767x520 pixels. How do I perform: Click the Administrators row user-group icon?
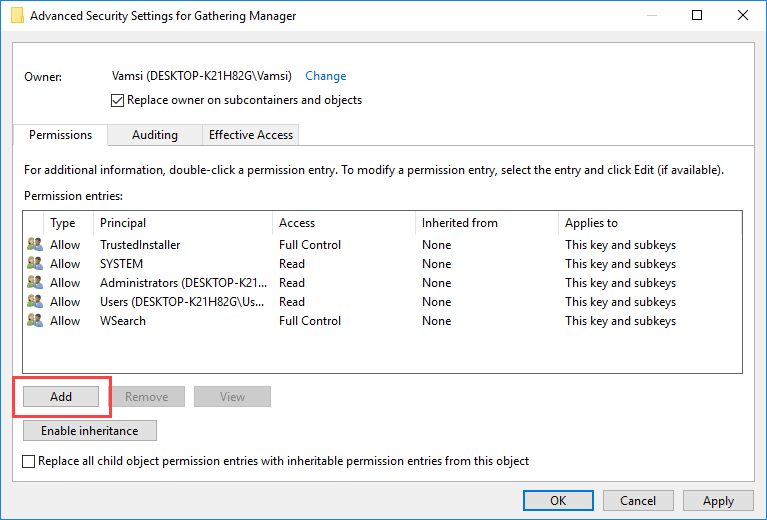point(35,282)
